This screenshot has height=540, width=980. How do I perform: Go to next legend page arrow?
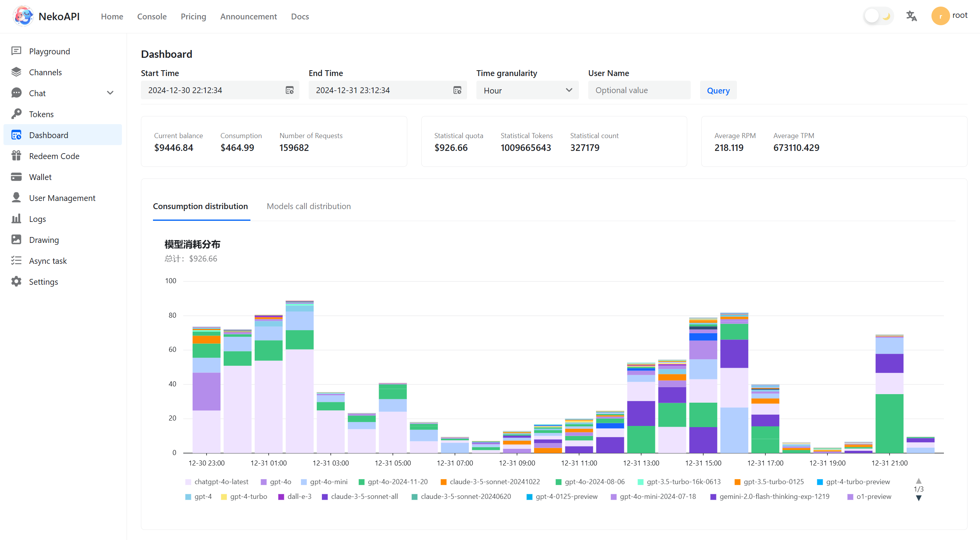(919, 498)
